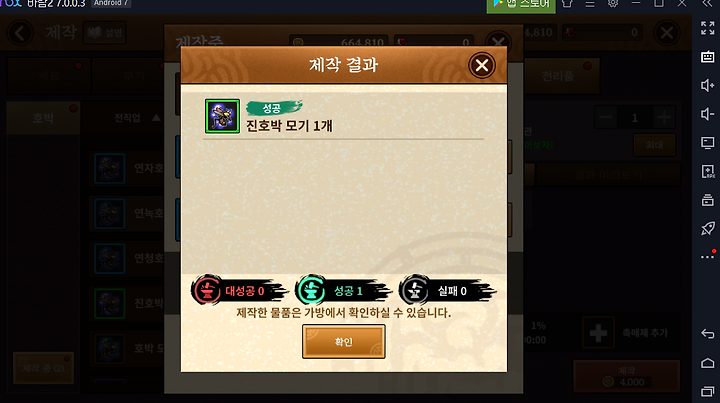
Task: Click the green 성공 label
Action: tap(273, 108)
